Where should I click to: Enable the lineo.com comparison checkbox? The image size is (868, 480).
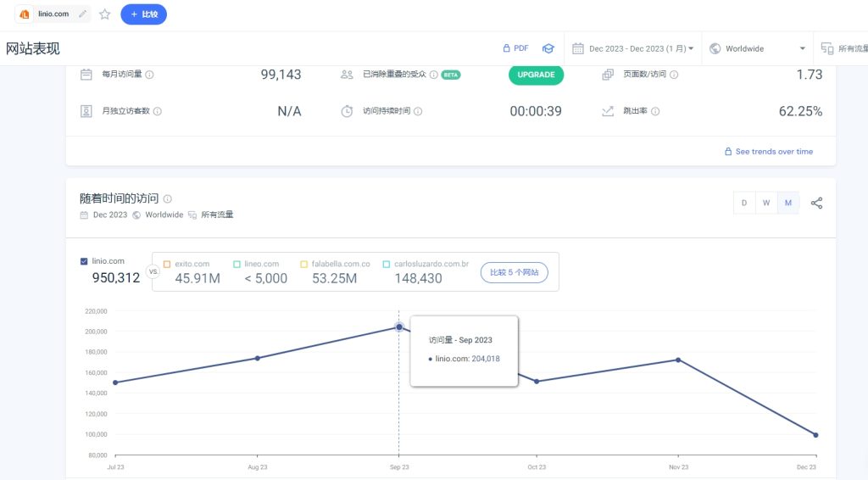pyautogui.click(x=237, y=264)
